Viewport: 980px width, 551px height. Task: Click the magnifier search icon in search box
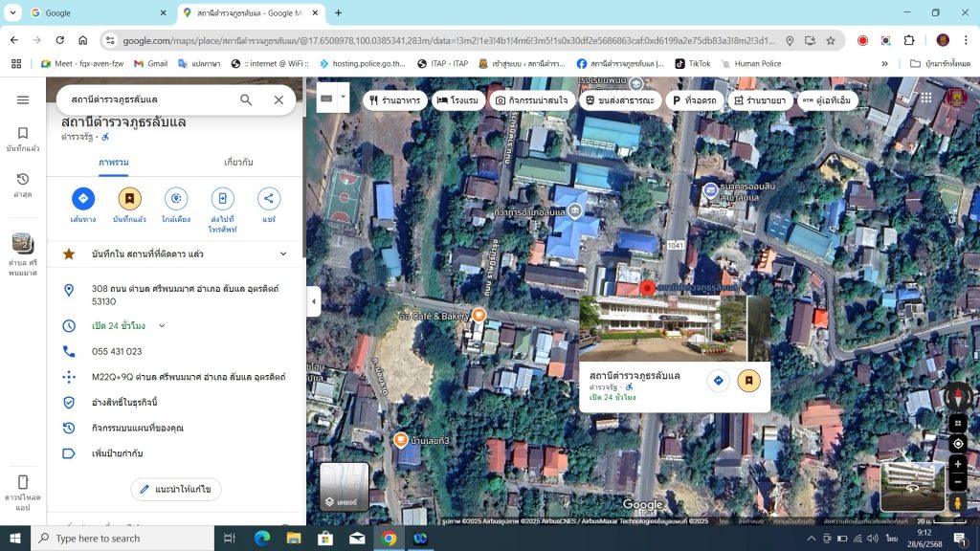(x=246, y=99)
